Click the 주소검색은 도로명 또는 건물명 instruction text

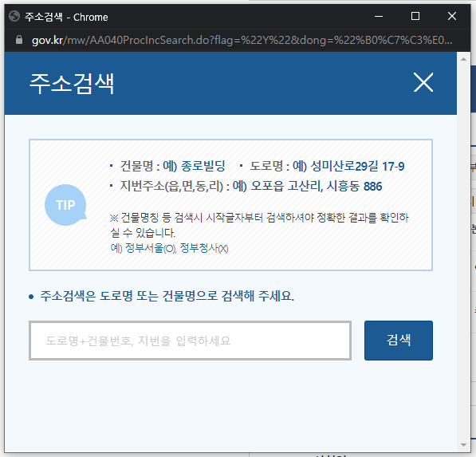(x=167, y=296)
